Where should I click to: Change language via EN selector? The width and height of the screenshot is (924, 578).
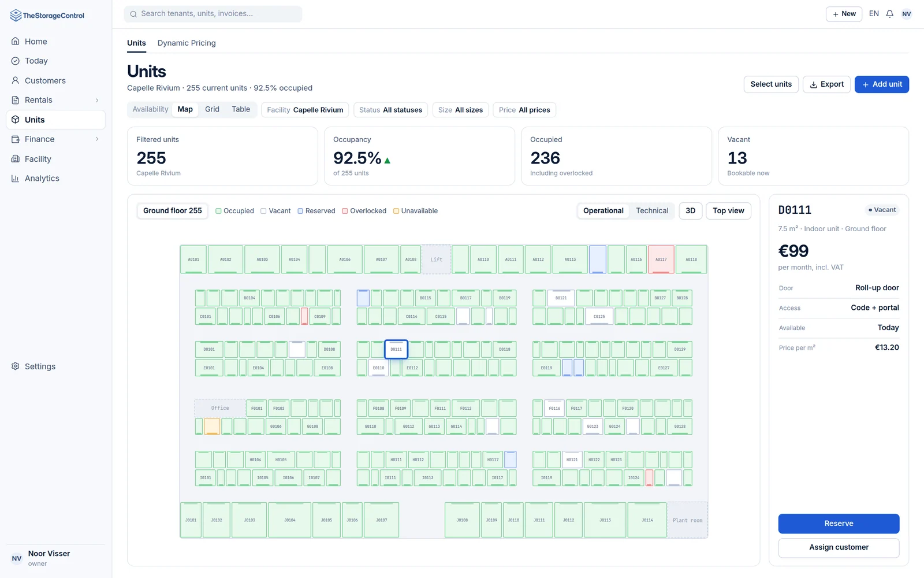(874, 14)
